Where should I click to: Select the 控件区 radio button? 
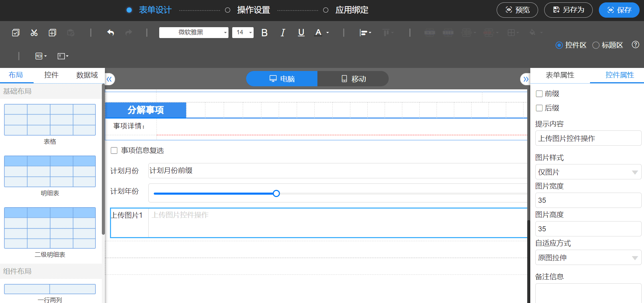tap(559, 45)
